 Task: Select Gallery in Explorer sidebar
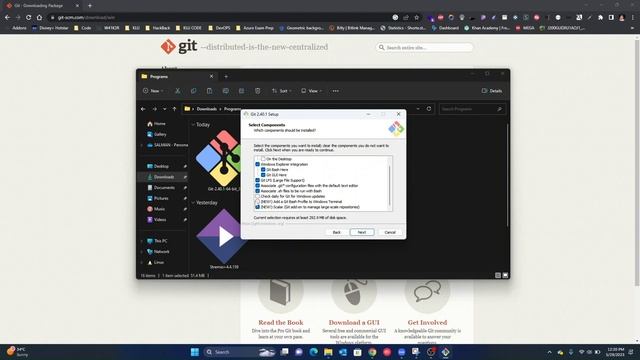(x=157, y=134)
